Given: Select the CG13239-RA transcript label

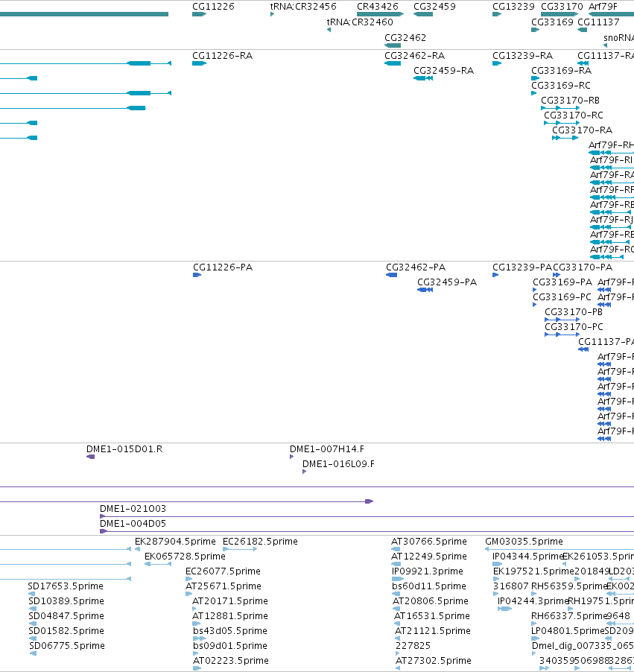Looking at the screenshot, I should [522, 56].
